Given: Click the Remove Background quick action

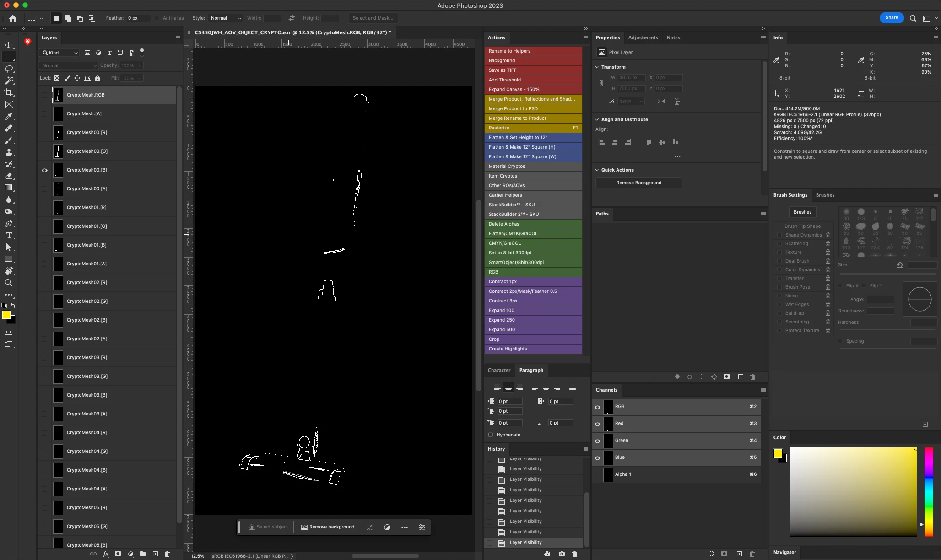Looking at the screenshot, I should pos(638,183).
